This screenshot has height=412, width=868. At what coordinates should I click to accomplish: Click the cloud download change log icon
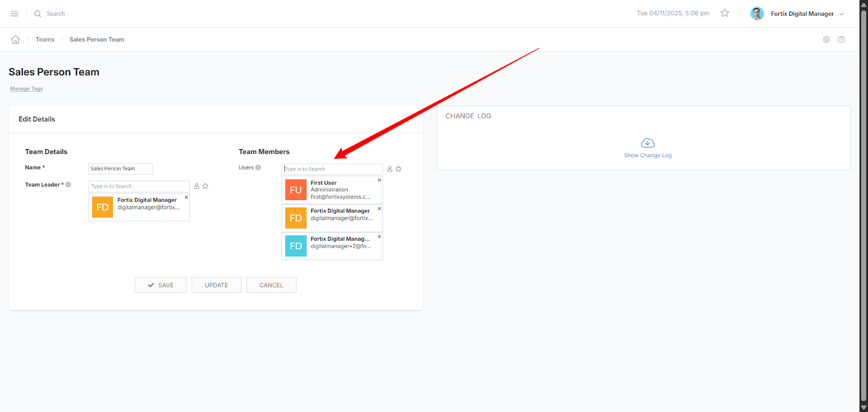(648, 143)
